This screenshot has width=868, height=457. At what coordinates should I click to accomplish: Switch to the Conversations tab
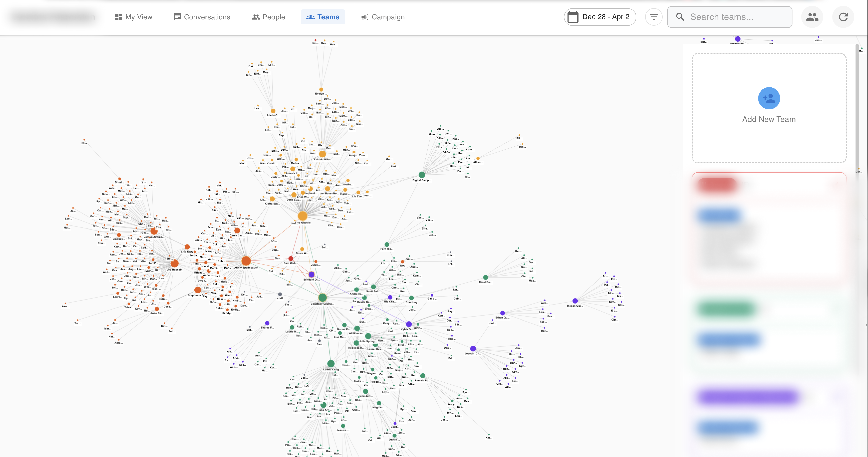point(202,17)
